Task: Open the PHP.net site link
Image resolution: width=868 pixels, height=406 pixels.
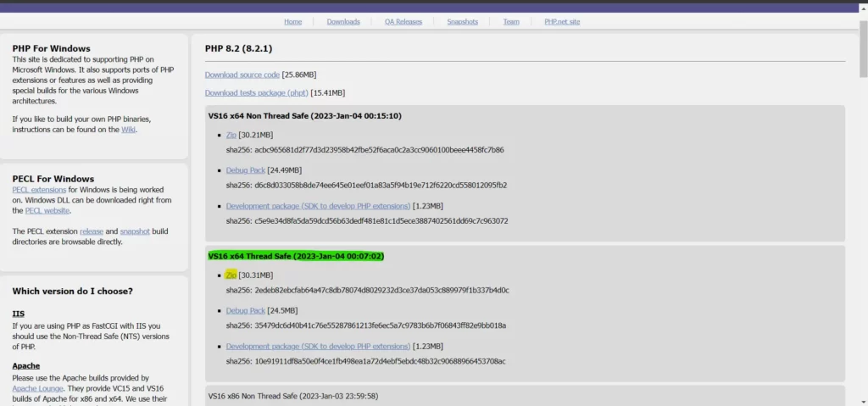Action: [x=562, y=21]
